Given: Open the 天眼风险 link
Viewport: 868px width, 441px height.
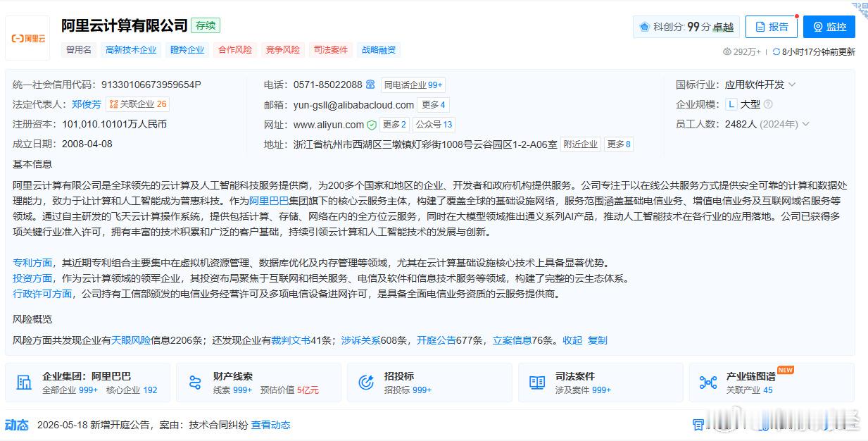Looking at the screenshot, I should coord(131,340).
